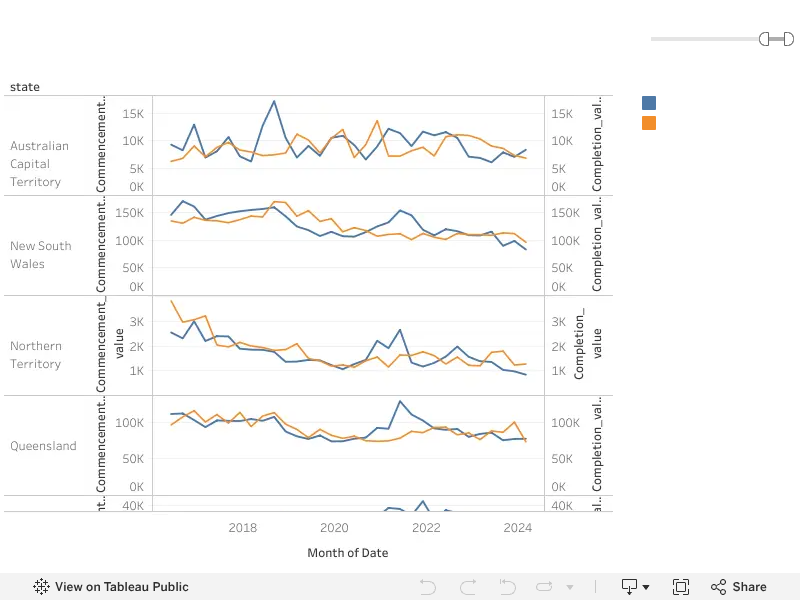Click the Download icon
The image size is (800, 600).
pos(629,587)
